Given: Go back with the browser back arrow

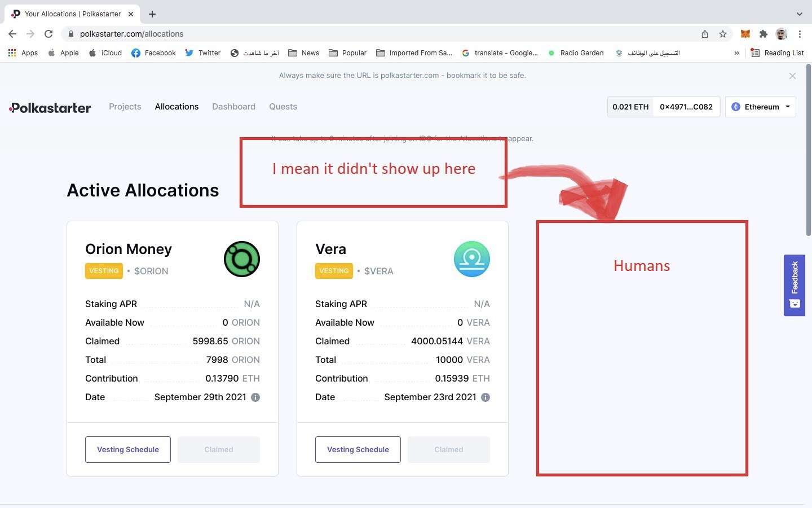Looking at the screenshot, I should click(x=12, y=34).
